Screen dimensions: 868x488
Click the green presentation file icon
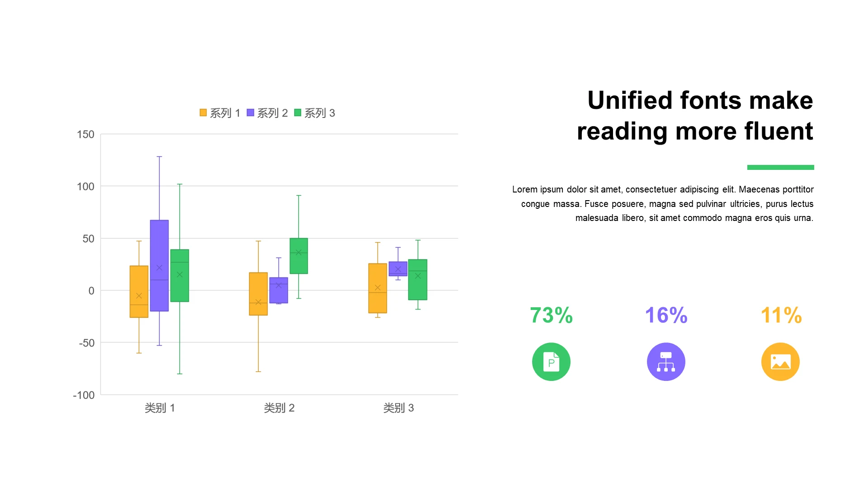coord(551,362)
